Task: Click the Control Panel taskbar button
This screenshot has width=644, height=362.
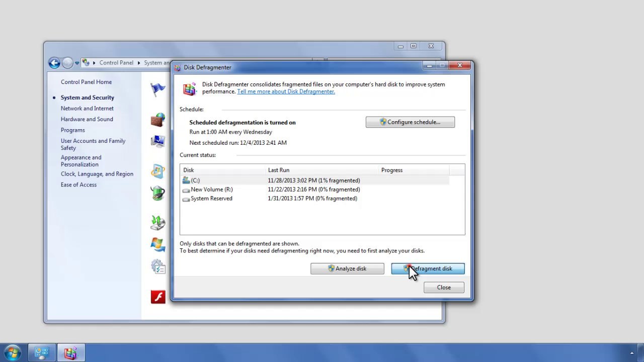Action: click(41, 353)
